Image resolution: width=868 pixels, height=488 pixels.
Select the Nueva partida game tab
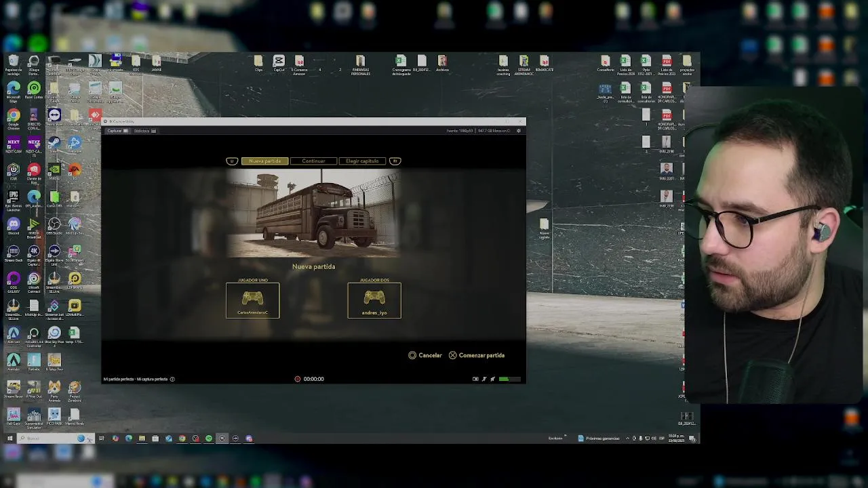265,161
